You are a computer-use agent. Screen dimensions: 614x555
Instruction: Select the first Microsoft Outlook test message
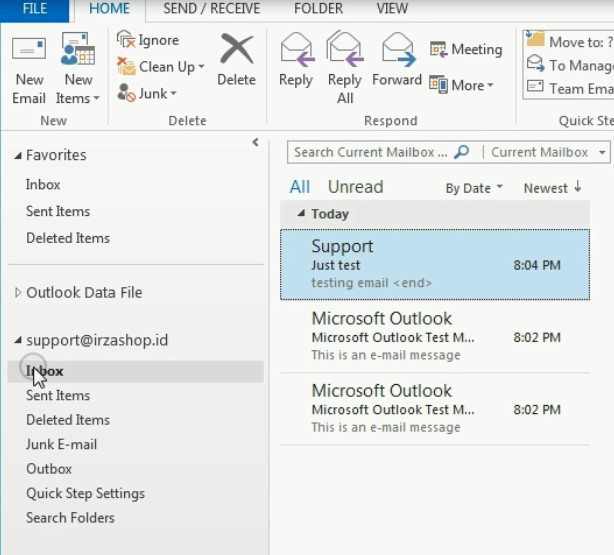click(435, 336)
